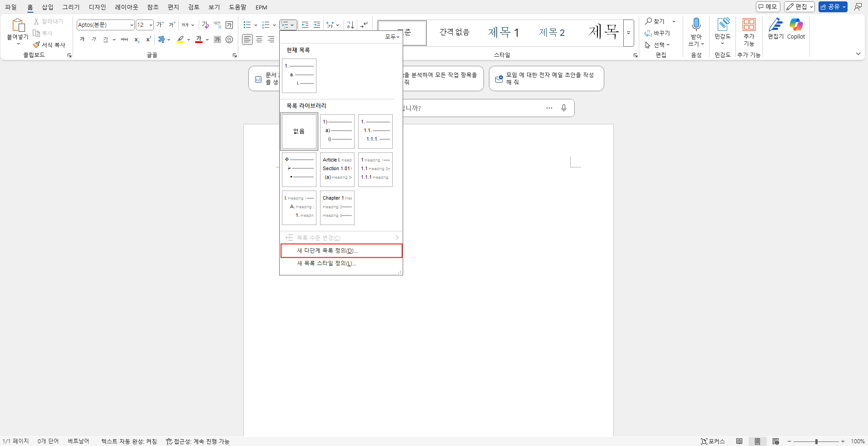Viewport: 868px width, 446px height.
Task: Clear all formatting with the eraser icon
Action: point(205,25)
